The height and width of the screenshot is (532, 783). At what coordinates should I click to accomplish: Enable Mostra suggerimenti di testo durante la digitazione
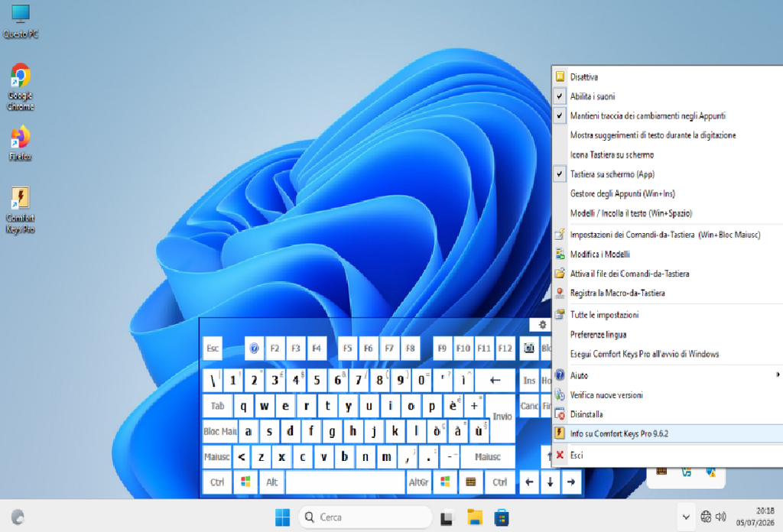pyautogui.click(x=668, y=135)
